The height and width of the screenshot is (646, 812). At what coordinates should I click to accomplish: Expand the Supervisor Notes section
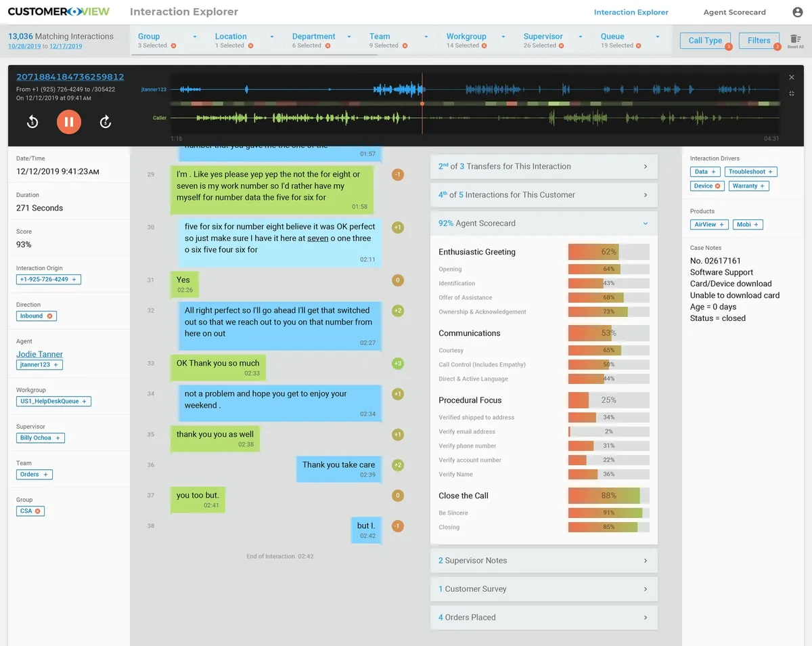(544, 561)
